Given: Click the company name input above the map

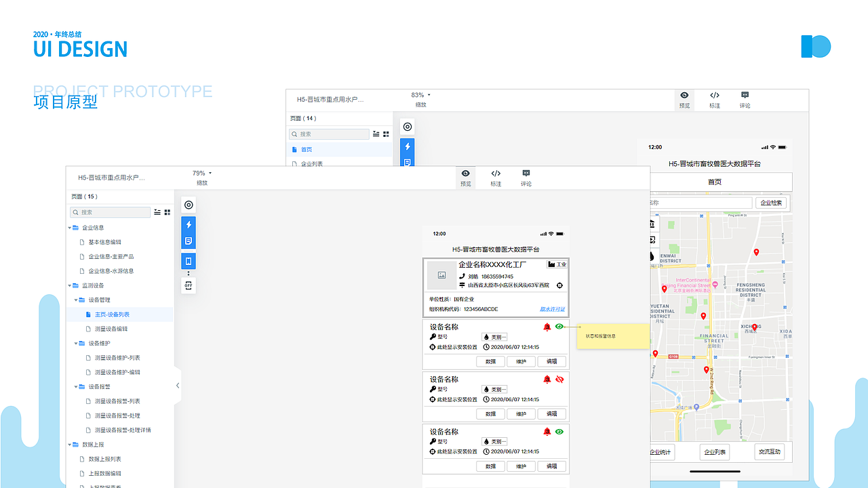Looking at the screenshot, I should point(701,203).
